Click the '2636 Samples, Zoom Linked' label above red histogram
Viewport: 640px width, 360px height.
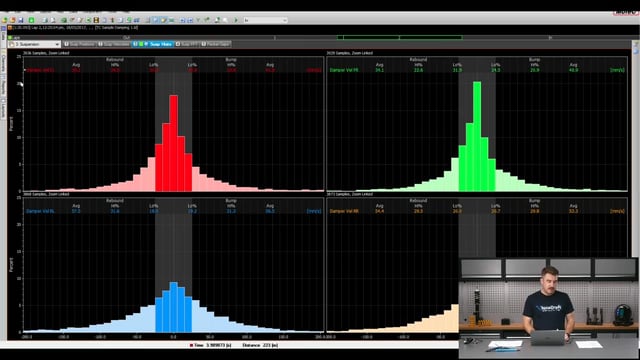[46, 53]
